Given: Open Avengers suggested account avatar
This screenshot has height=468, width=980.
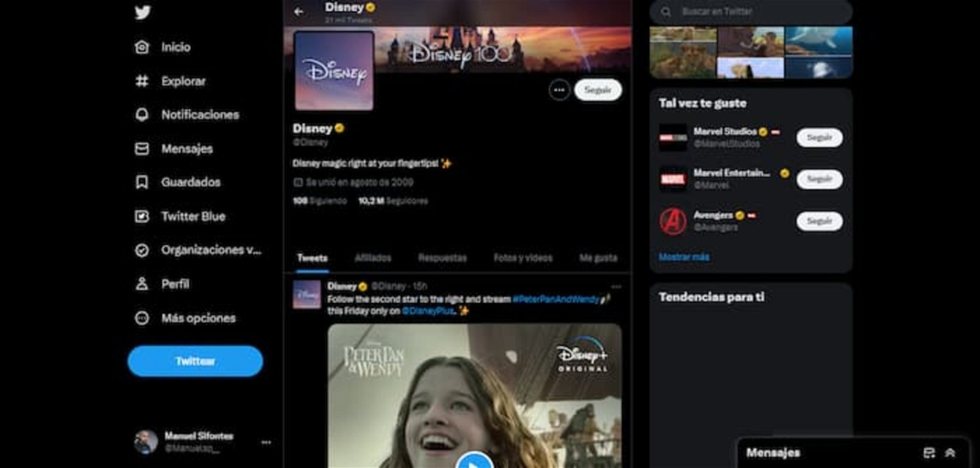Looking at the screenshot, I should coord(673,221).
